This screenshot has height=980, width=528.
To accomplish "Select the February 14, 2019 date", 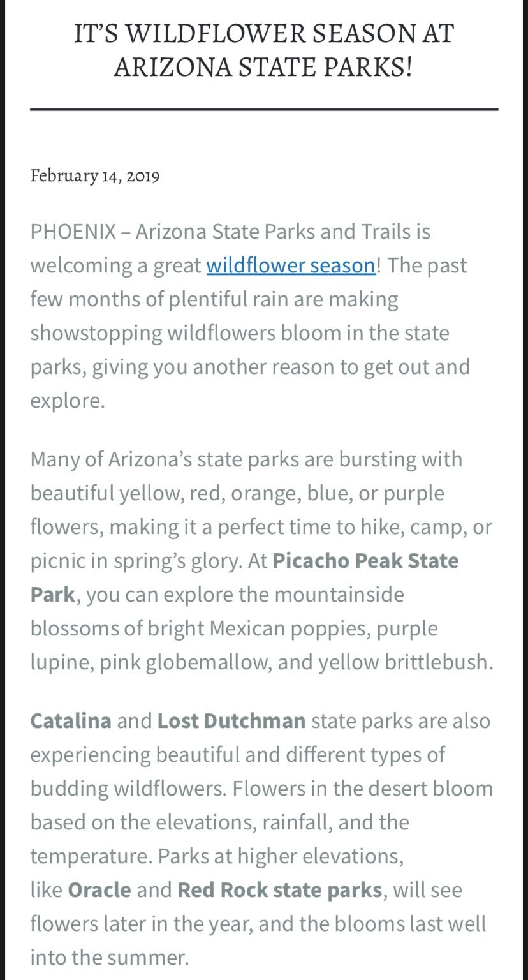I will point(95,175).
